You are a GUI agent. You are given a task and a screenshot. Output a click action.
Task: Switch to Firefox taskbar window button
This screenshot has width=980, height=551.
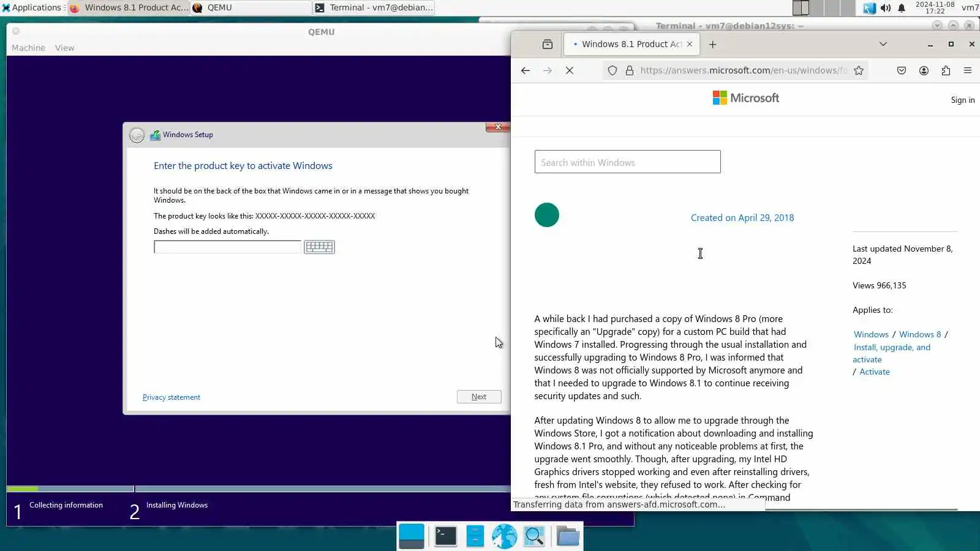[129, 7]
